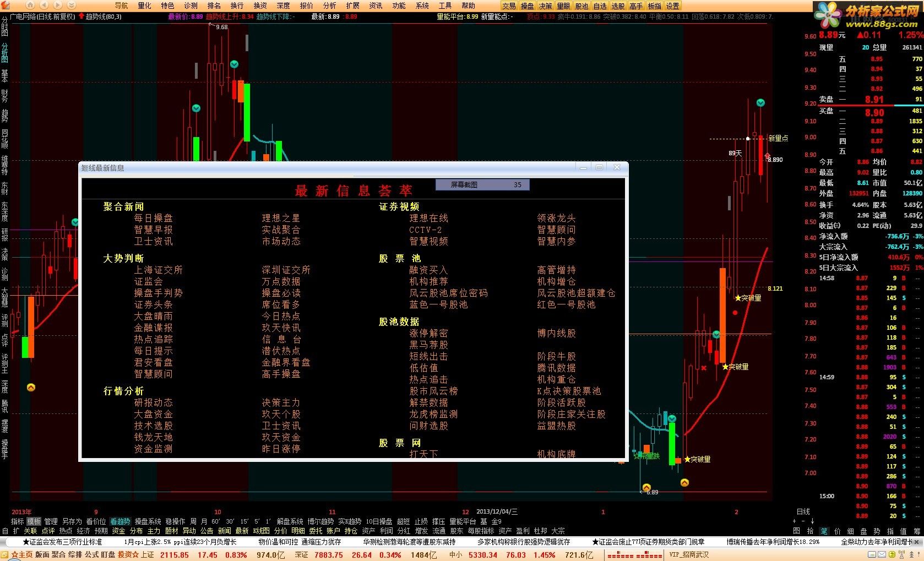Image resolution: width=924 pixels, height=561 pixels.
Task: Open the 分析图 side tab
Action: 5,53
